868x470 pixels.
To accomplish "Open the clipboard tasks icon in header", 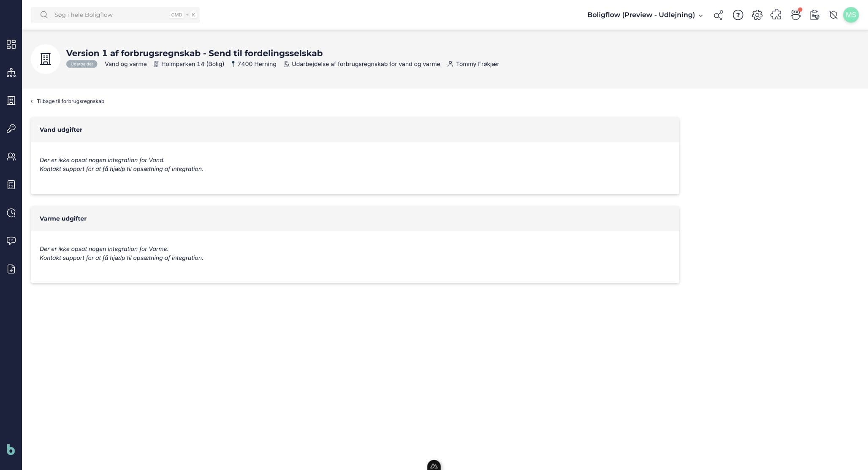I will [x=815, y=15].
